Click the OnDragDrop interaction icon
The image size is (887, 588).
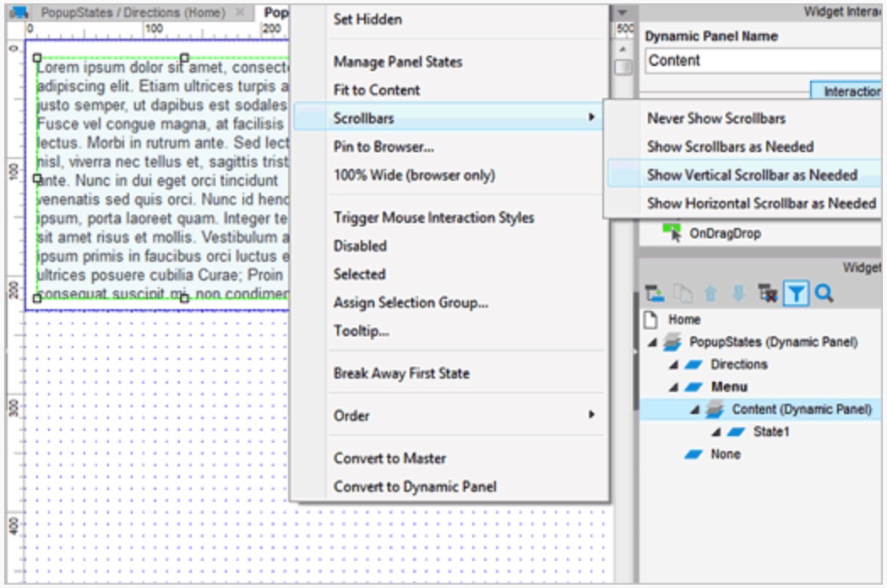coord(672,232)
